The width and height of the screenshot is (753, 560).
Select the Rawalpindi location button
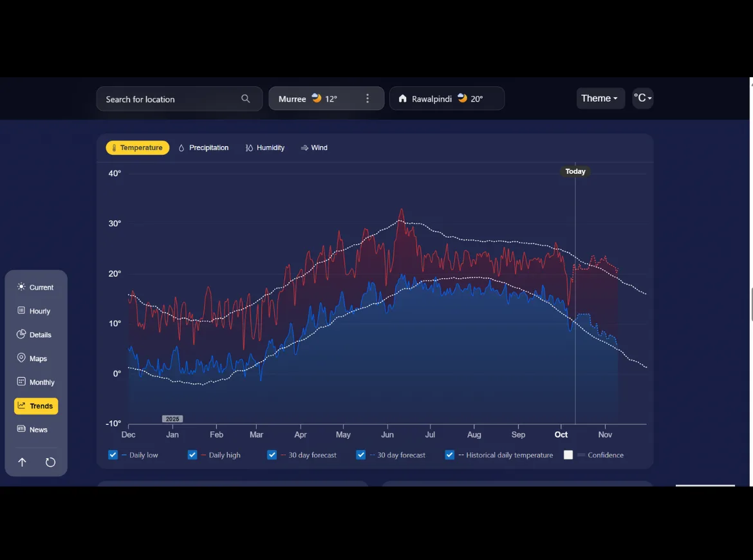(447, 98)
